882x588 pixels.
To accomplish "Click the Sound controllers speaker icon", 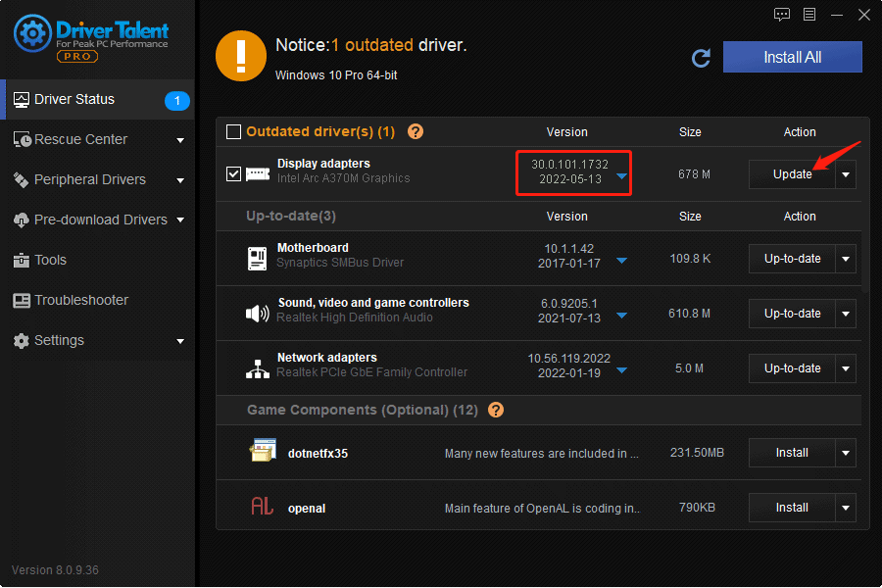I will click(258, 314).
